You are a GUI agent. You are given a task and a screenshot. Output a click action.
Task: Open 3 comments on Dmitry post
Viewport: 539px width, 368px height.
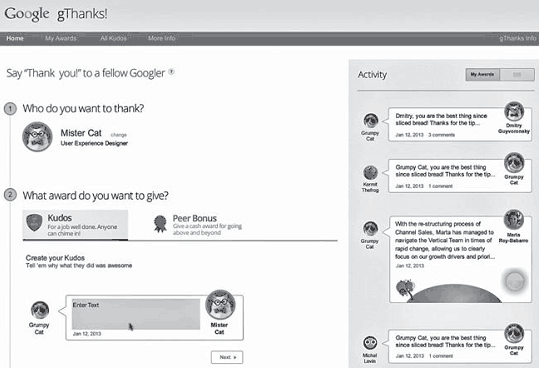point(442,135)
